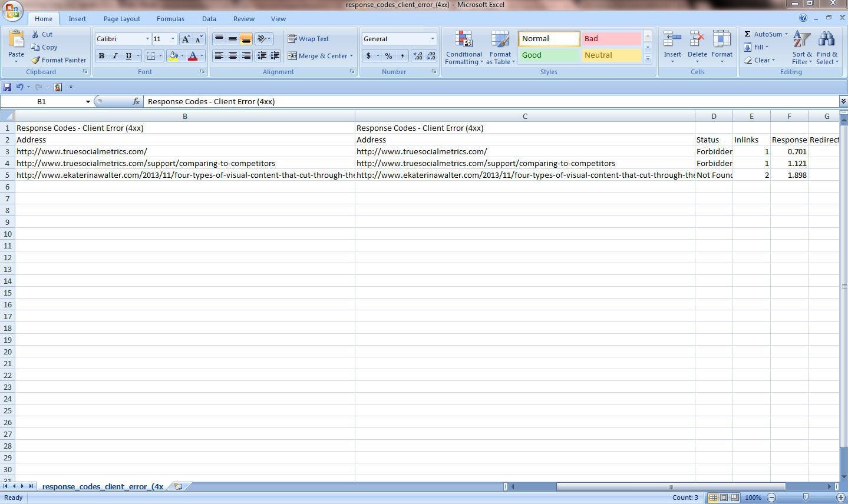Increase decimal places
The height and width of the screenshot is (504, 848).
418,56
